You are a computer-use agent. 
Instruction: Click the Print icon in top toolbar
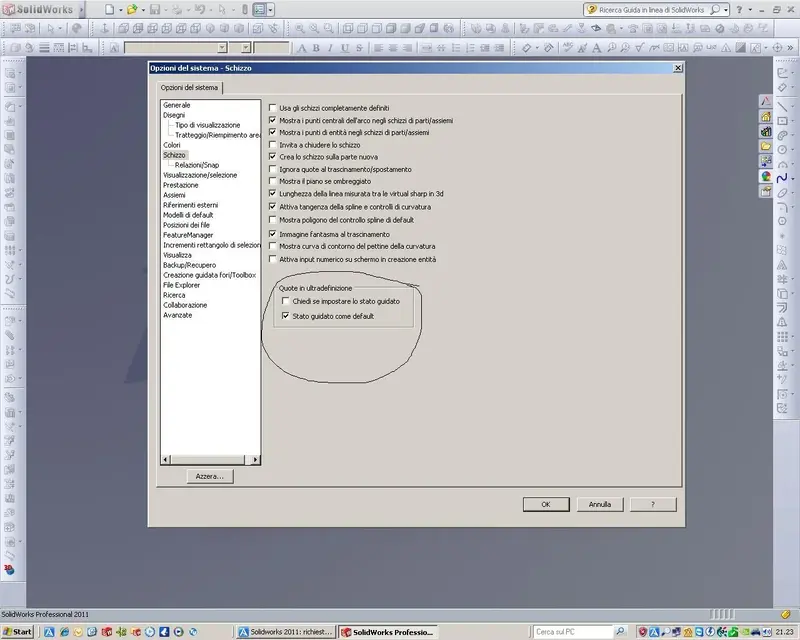point(177,9)
